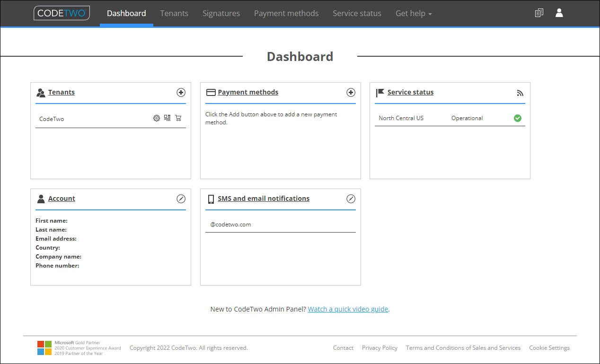600x364 pixels.
Task: Click the Company name label
Action: click(59, 257)
